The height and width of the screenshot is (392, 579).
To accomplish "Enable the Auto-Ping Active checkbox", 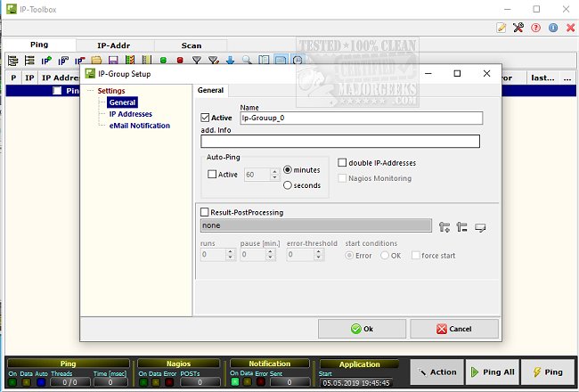I will [x=212, y=174].
